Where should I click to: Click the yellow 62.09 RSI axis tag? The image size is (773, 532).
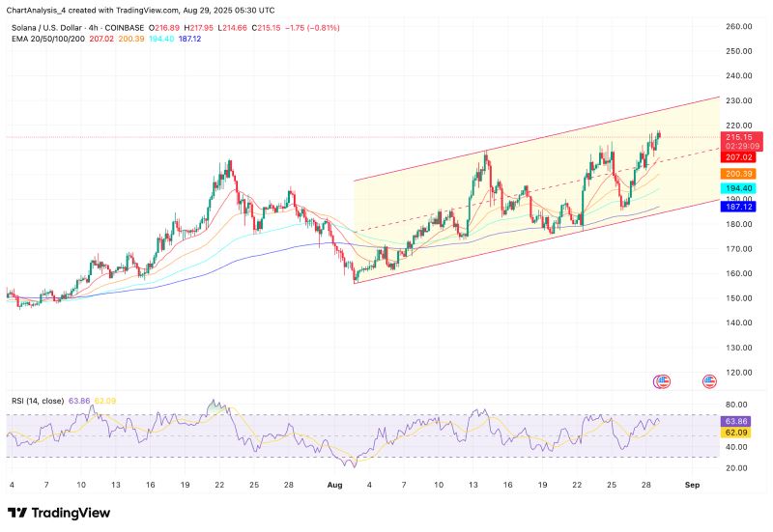[x=738, y=434]
